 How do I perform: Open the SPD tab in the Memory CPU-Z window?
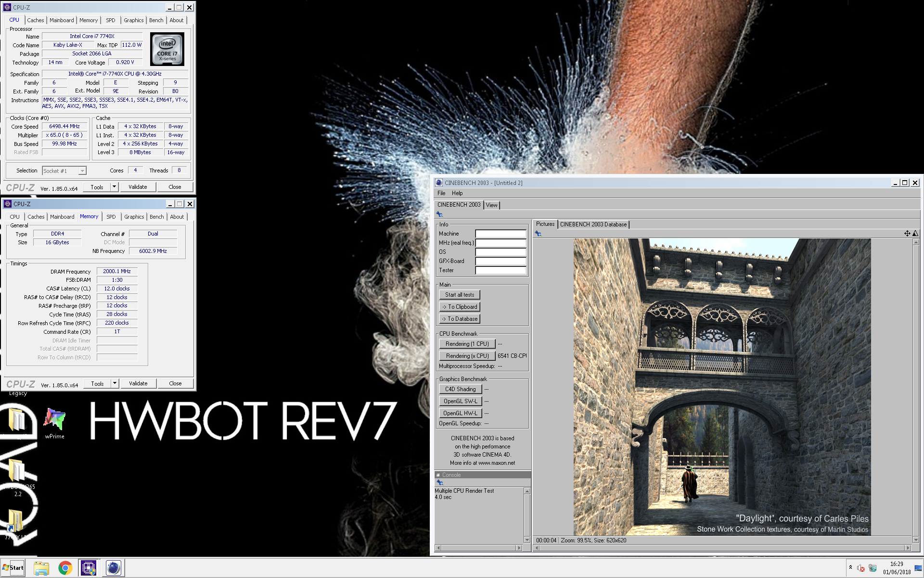coord(111,217)
